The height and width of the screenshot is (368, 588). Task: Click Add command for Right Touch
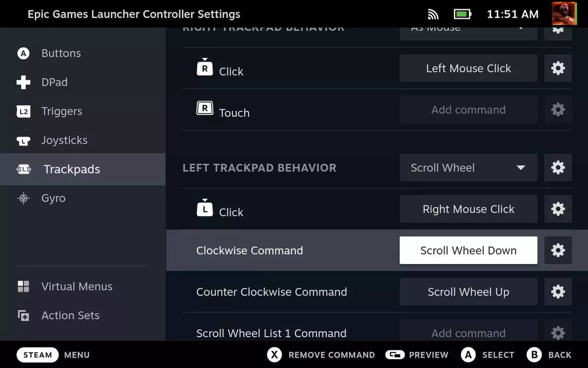click(468, 110)
